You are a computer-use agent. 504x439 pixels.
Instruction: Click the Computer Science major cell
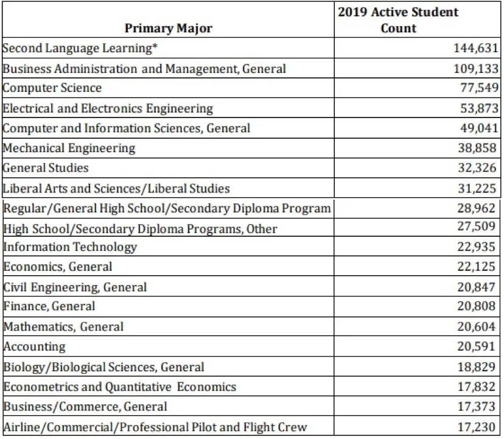52,88
